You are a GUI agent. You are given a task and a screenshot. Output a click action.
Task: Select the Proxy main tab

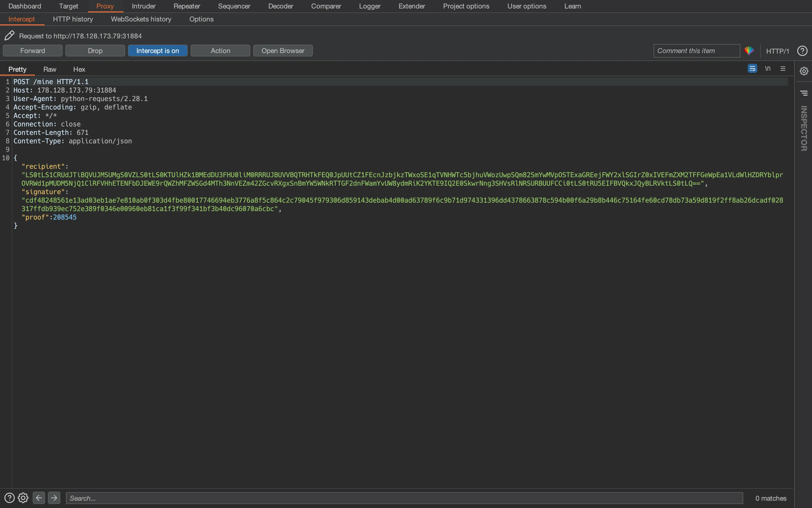[105, 6]
